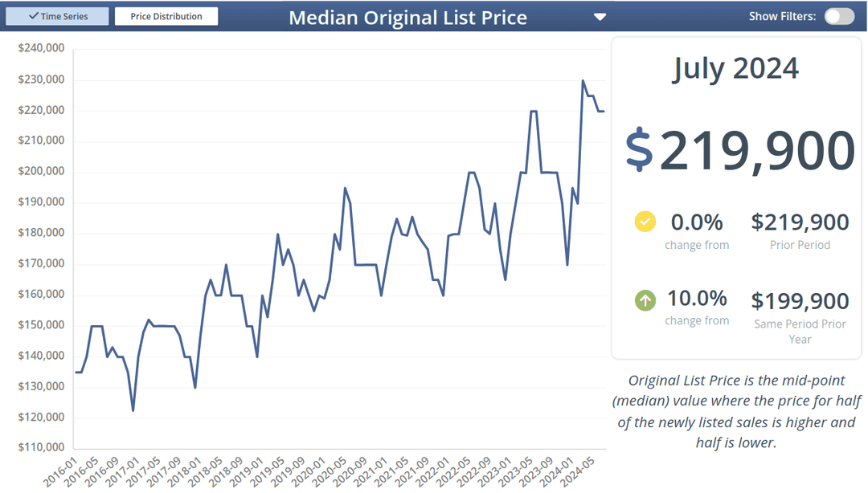Click the July 2024 heading
Screen dimensions: 868x493
coord(735,68)
